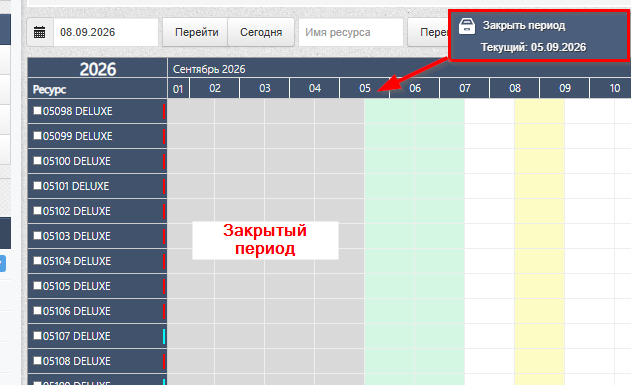
Task: Click the date field showing 08.09.2026
Action: [106, 32]
